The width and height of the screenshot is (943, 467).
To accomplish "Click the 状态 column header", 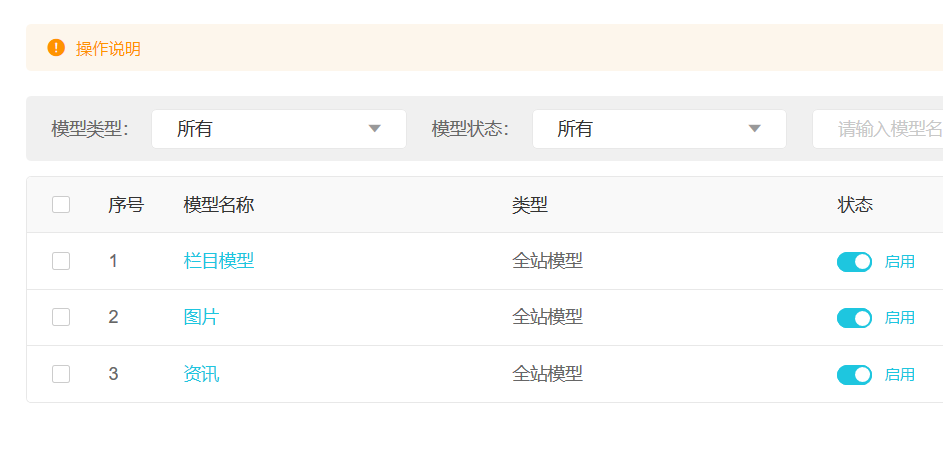I will click(855, 205).
